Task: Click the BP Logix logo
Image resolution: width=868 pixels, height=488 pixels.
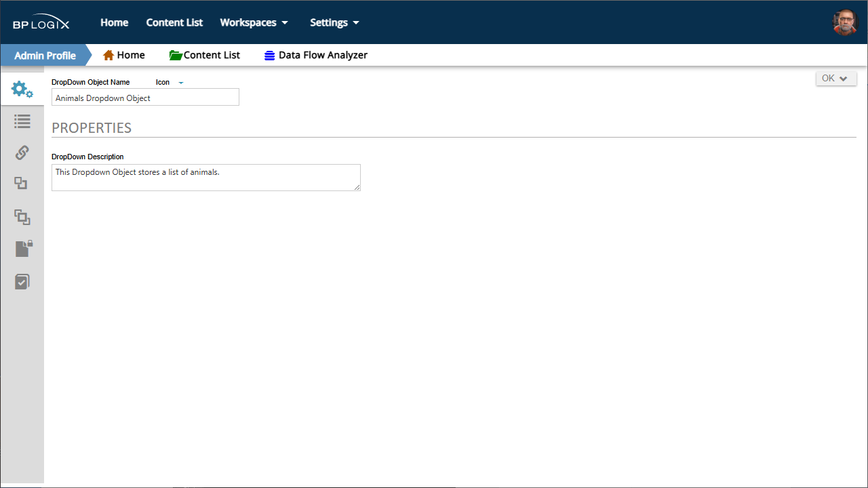Action: click(x=41, y=23)
